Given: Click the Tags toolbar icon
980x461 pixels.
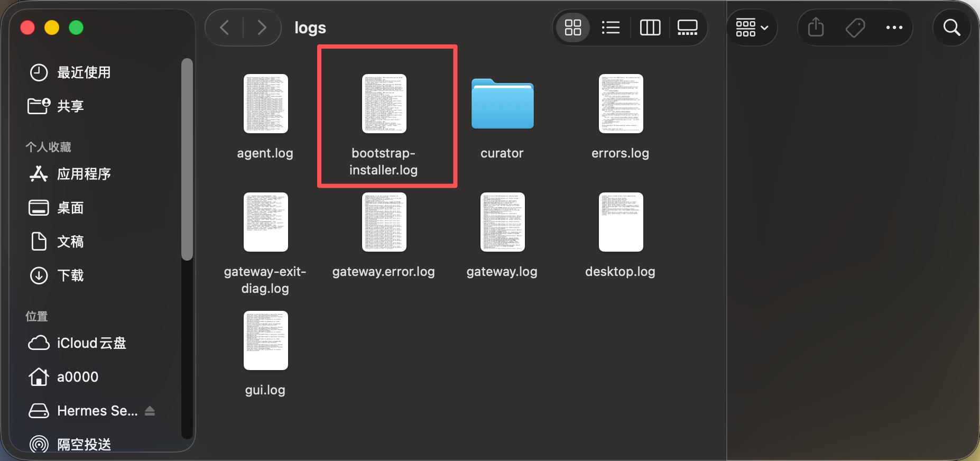Looking at the screenshot, I should (x=855, y=27).
